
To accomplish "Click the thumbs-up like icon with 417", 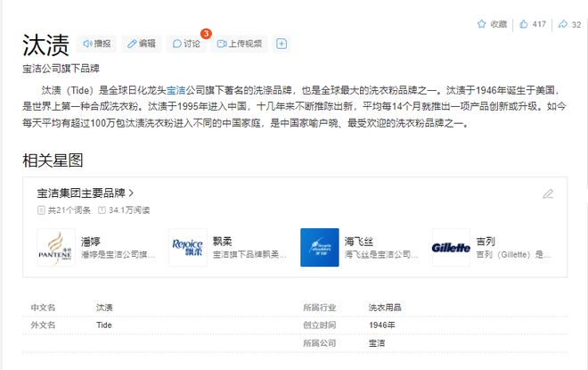I will tap(524, 24).
